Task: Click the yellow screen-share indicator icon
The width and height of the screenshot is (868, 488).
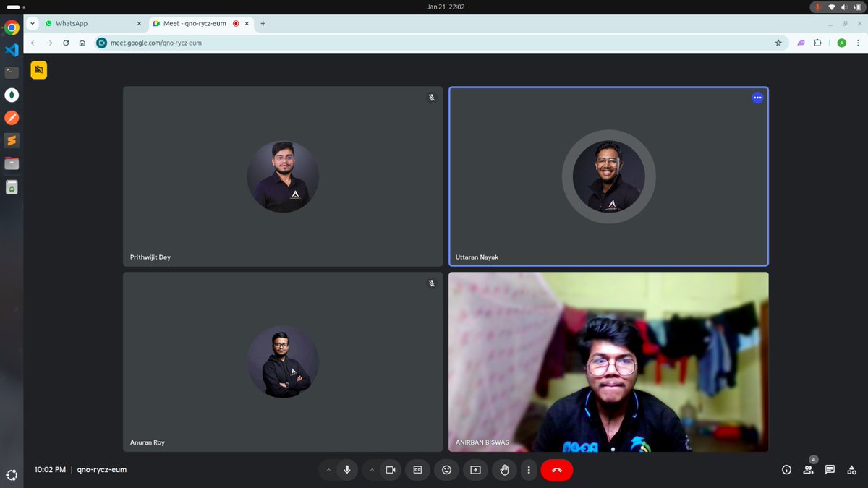Action: coord(39,70)
